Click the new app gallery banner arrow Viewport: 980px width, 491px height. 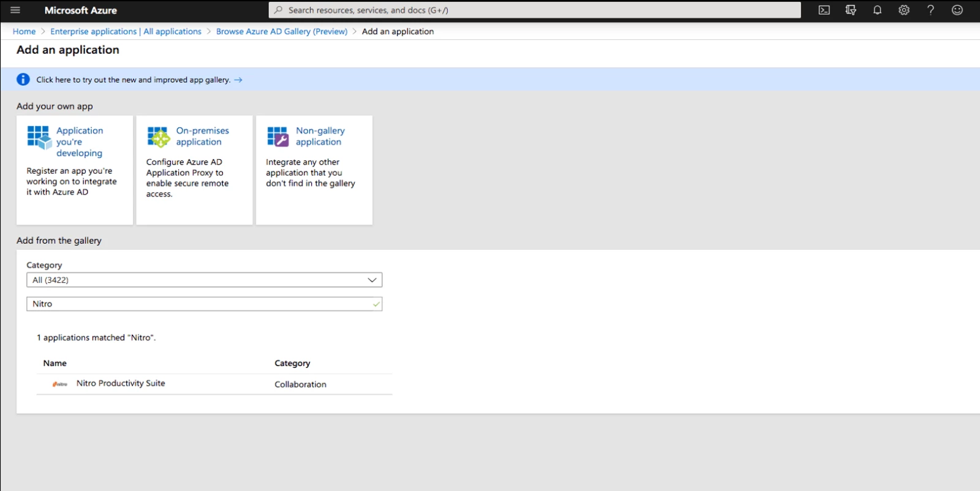(238, 80)
